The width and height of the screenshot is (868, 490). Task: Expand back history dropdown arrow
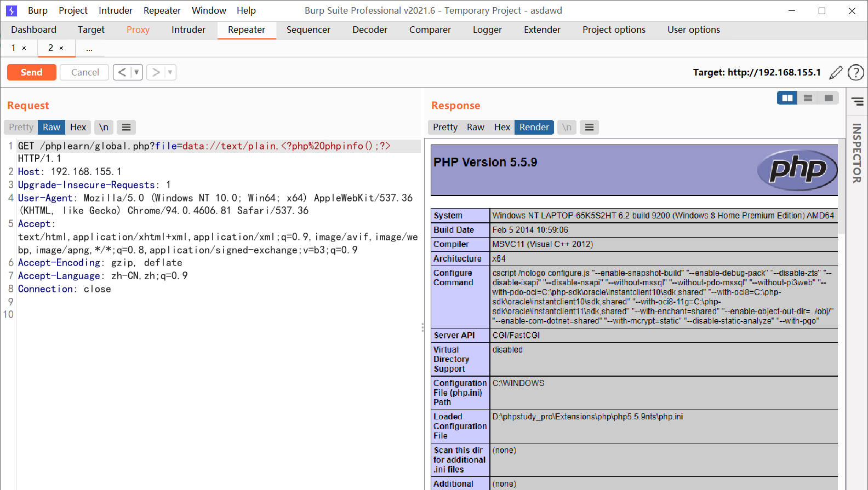point(136,72)
